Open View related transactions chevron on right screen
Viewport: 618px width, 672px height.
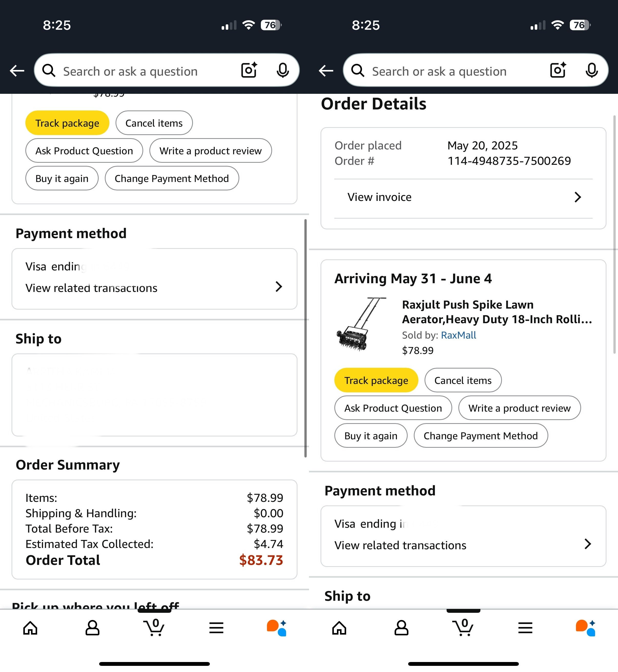tap(588, 544)
